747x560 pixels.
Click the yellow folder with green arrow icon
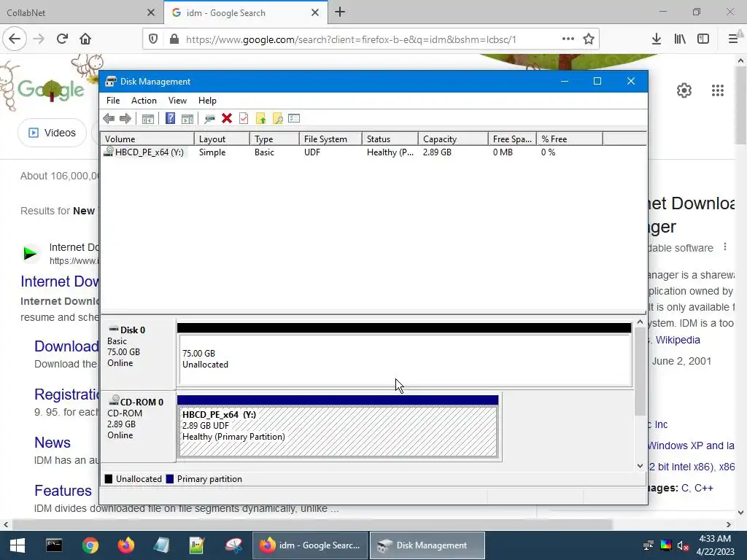(260, 119)
